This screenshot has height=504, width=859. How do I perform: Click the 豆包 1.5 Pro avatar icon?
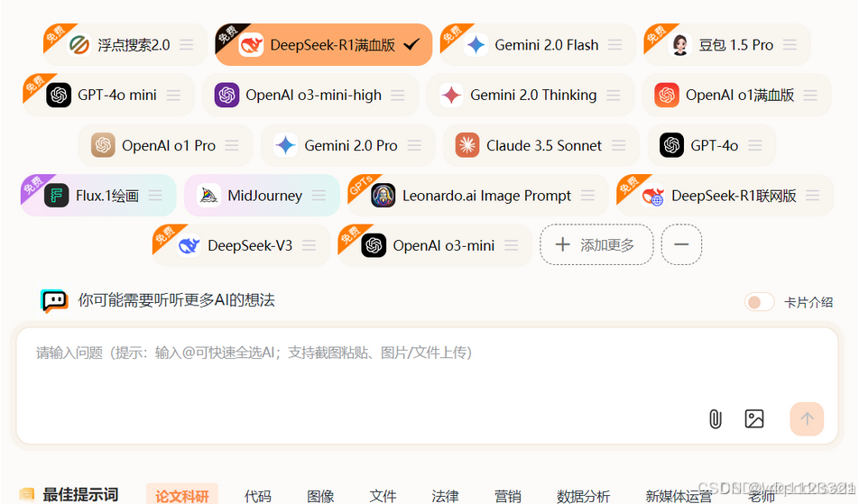(679, 45)
